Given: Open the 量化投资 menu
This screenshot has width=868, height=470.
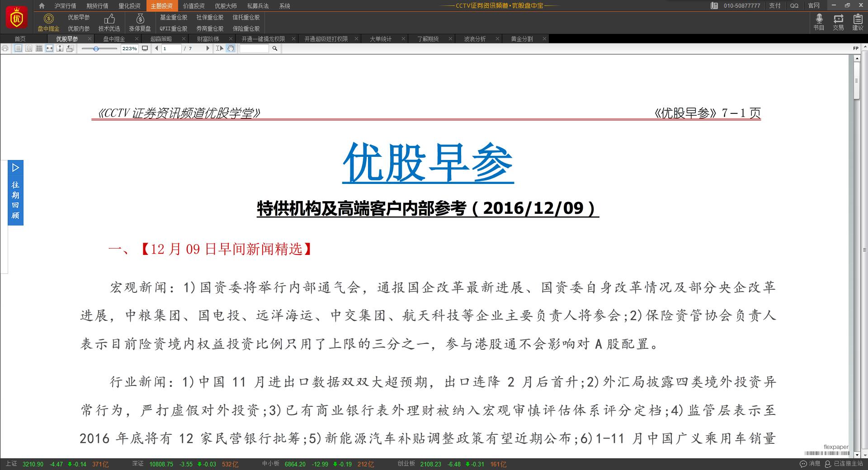Looking at the screenshot, I should point(130,6).
